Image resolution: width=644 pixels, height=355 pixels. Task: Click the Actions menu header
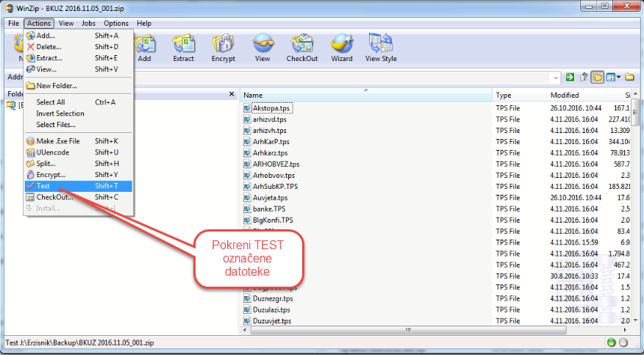[x=39, y=24]
